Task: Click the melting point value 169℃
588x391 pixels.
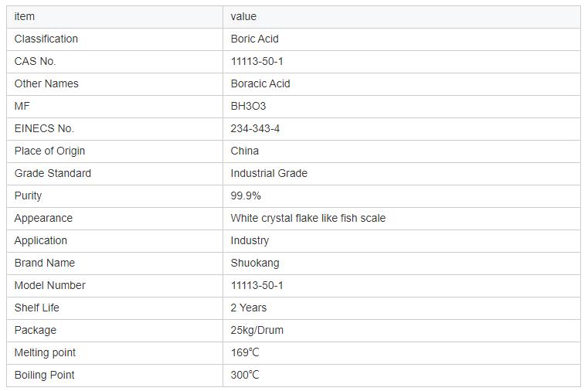Action: [245, 352]
